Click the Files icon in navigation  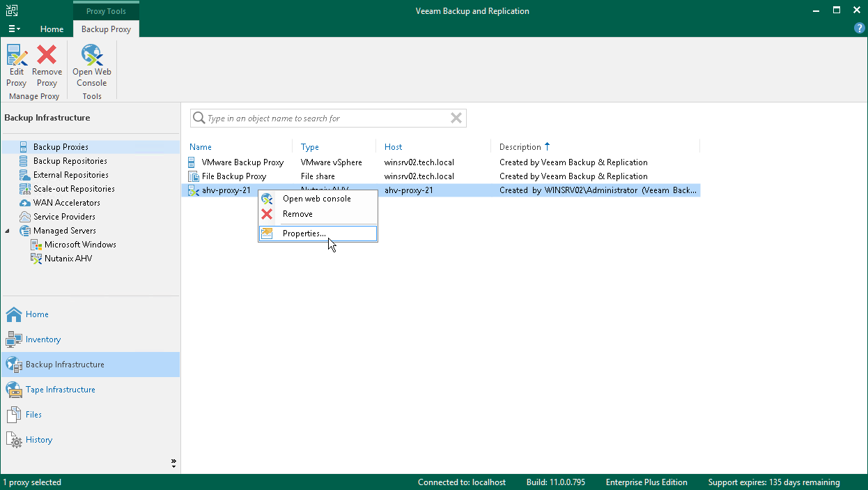coord(14,415)
